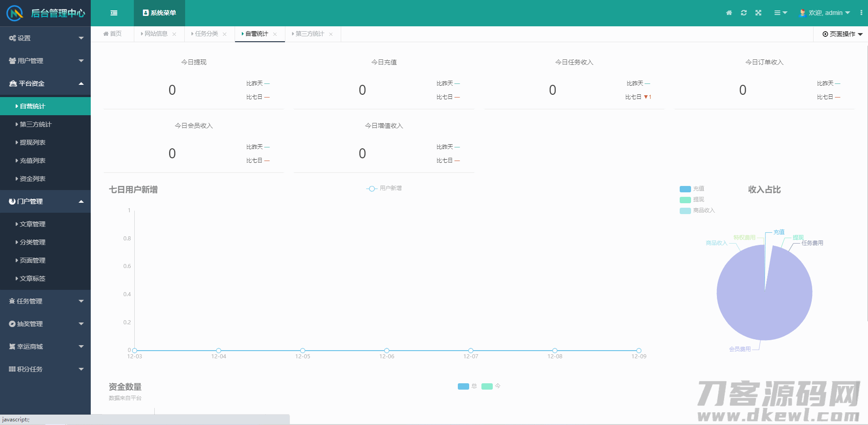The image size is (868, 425).
Task: Expand the 用户管理 sidebar menu
Action: [45, 61]
